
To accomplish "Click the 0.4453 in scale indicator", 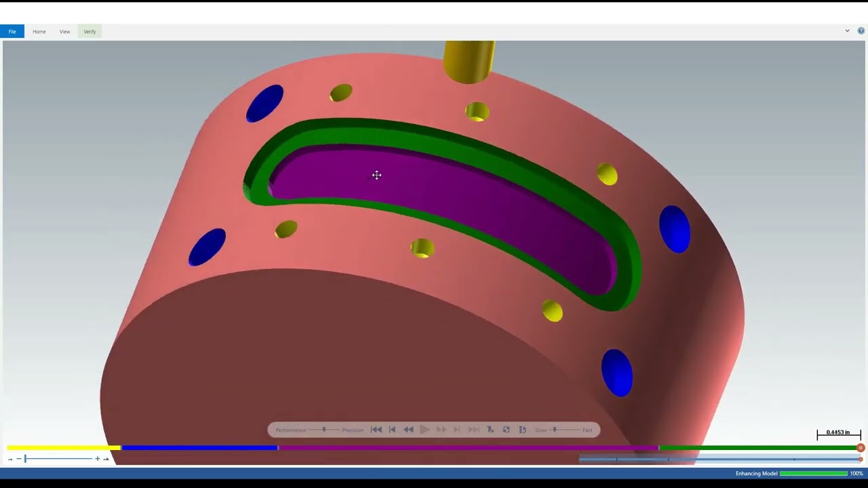I will click(839, 434).
